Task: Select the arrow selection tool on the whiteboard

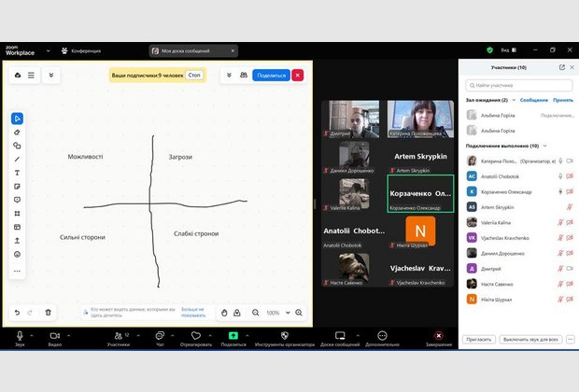Action: (17, 119)
